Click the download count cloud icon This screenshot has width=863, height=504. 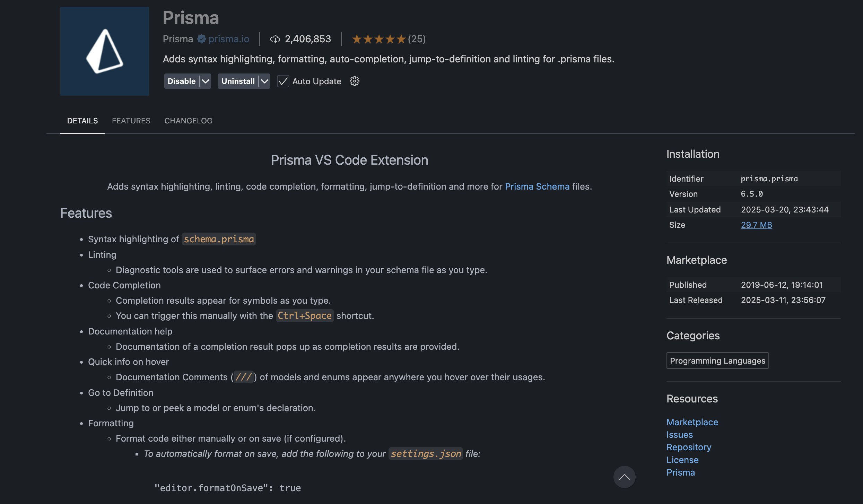(x=275, y=39)
